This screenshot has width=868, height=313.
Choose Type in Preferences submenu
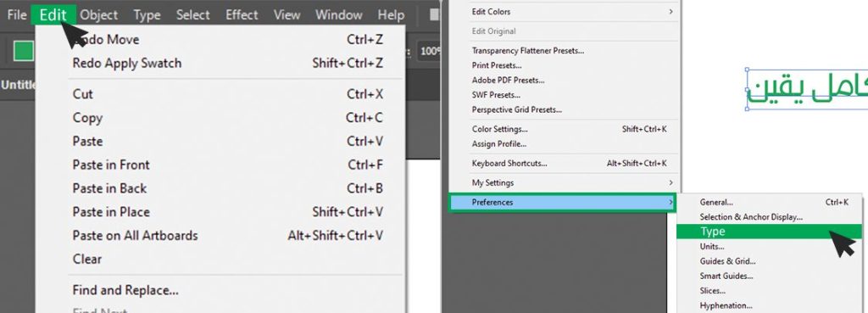coord(770,232)
